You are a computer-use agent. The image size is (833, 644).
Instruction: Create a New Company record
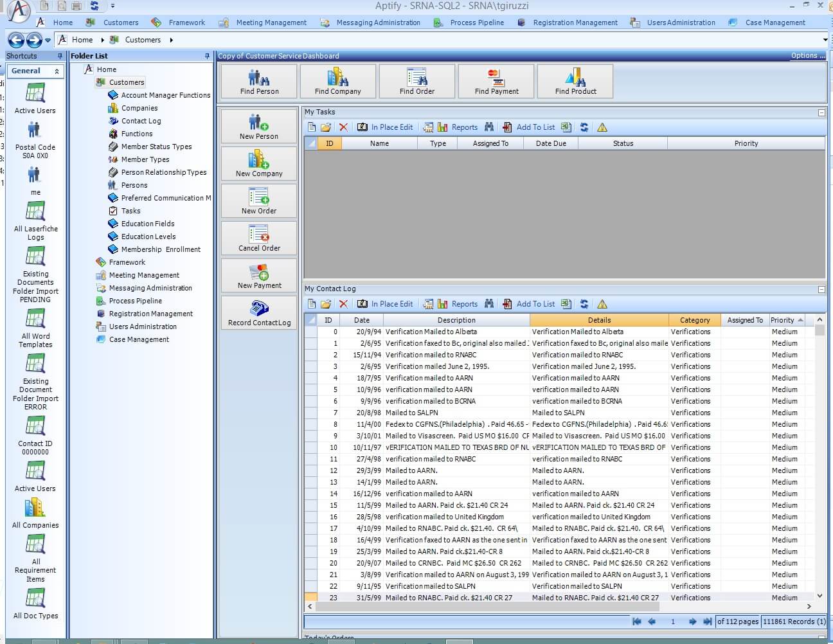(x=259, y=163)
